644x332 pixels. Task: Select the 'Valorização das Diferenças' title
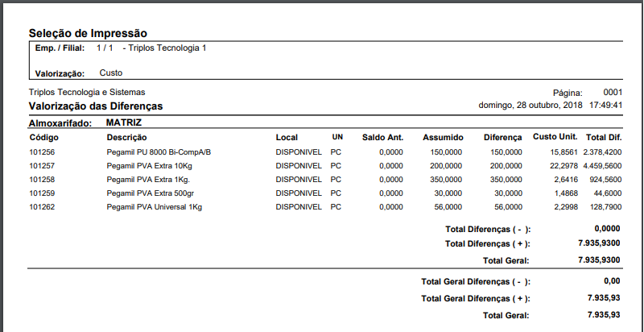(96, 106)
